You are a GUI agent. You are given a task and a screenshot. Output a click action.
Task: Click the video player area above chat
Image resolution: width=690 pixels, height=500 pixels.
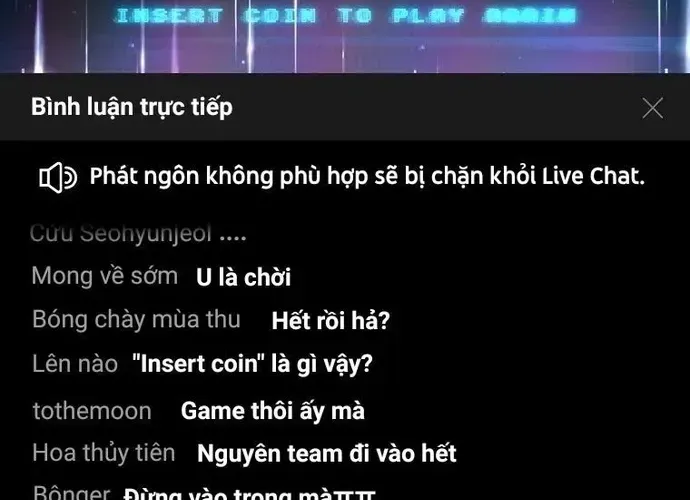pyautogui.click(x=345, y=36)
